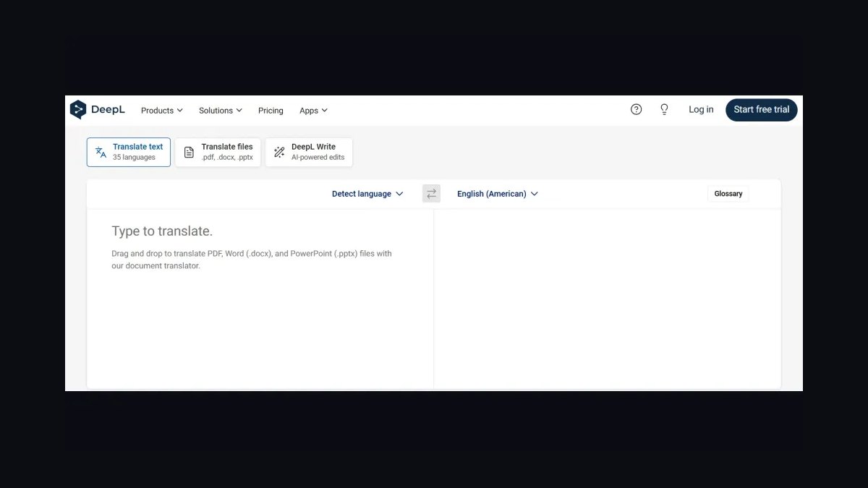This screenshot has width=868, height=488.
Task: Open the DeepL Write tab
Action: pyautogui.click(x=309, y=152)
